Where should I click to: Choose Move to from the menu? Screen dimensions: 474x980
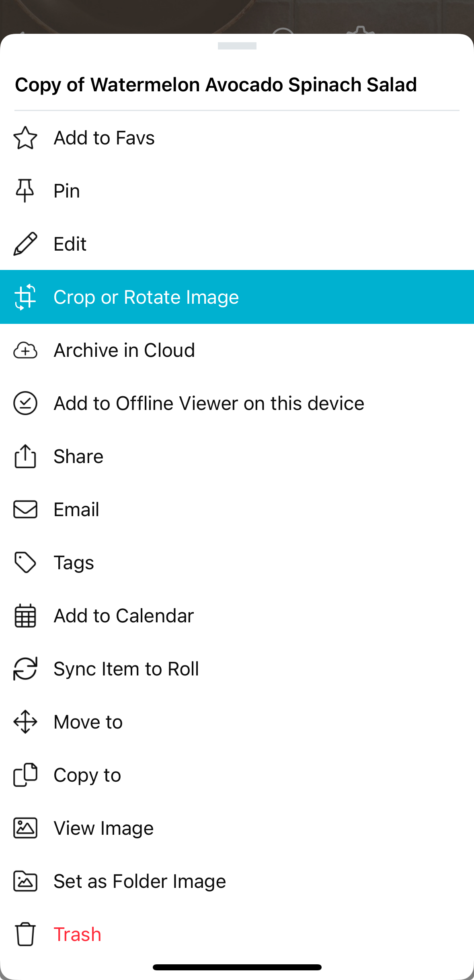[x=88, y=722]
